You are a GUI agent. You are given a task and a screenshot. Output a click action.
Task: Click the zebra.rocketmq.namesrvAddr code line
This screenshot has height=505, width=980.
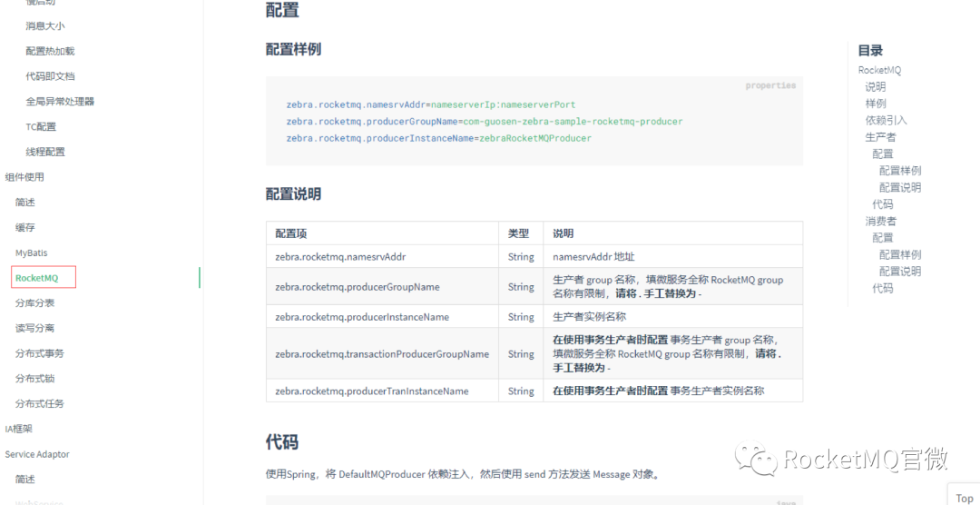[x=431, y=104]
